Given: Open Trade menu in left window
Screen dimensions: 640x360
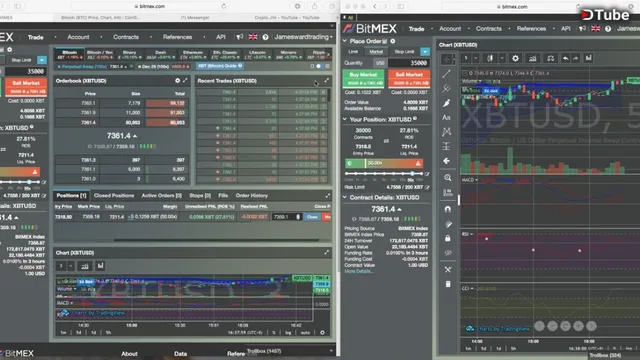Looking at the screenshot, I should (x=36, y=37).
